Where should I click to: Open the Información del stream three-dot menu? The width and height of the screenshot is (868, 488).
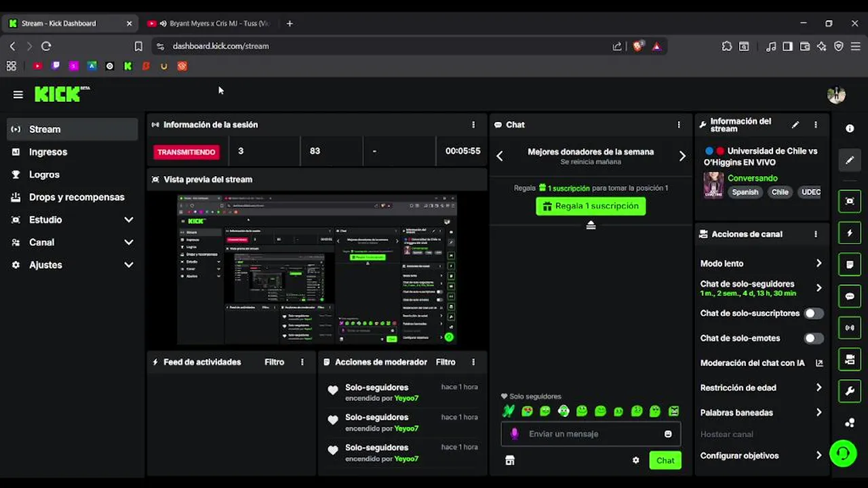pos(815,125)
